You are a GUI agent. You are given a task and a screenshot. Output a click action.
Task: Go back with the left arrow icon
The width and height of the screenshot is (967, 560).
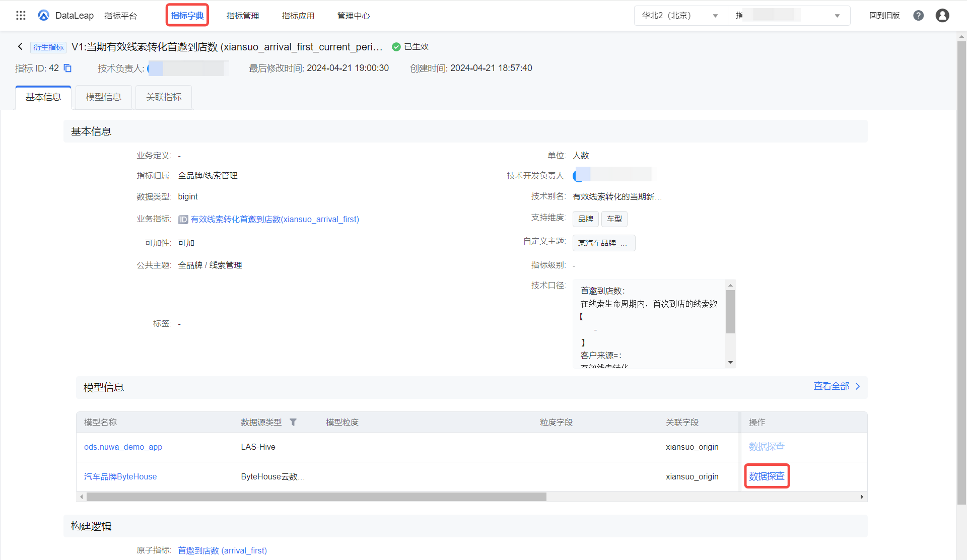(20, 46)
